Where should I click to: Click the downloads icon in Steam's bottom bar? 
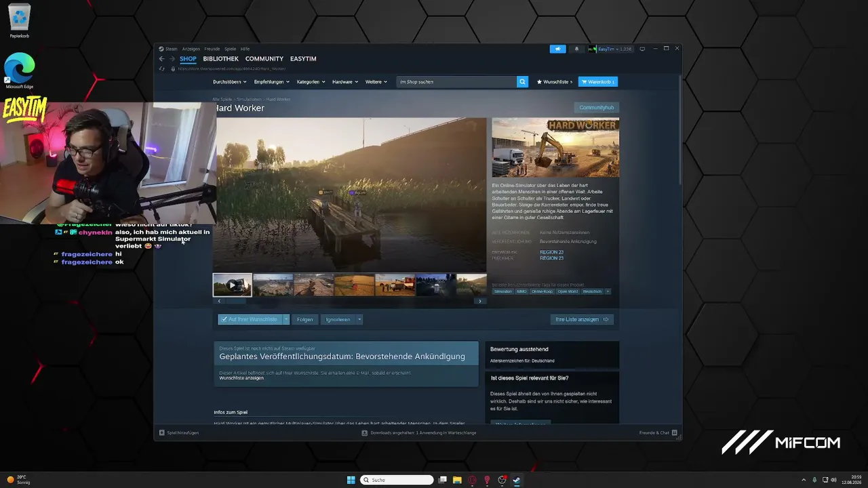click(365, 432)
